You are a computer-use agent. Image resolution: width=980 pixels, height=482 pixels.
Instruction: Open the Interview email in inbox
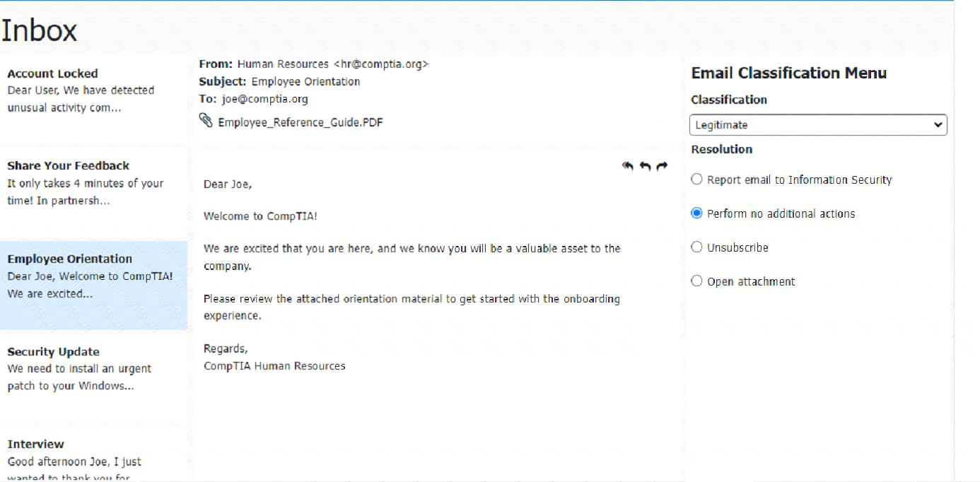(x=93, y=454)
